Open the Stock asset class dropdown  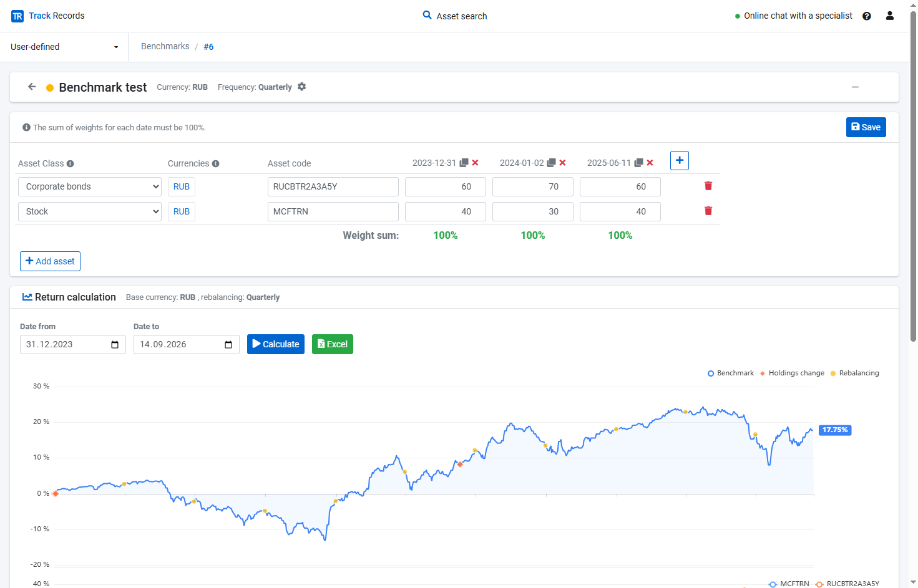click(x=90, y=211)
